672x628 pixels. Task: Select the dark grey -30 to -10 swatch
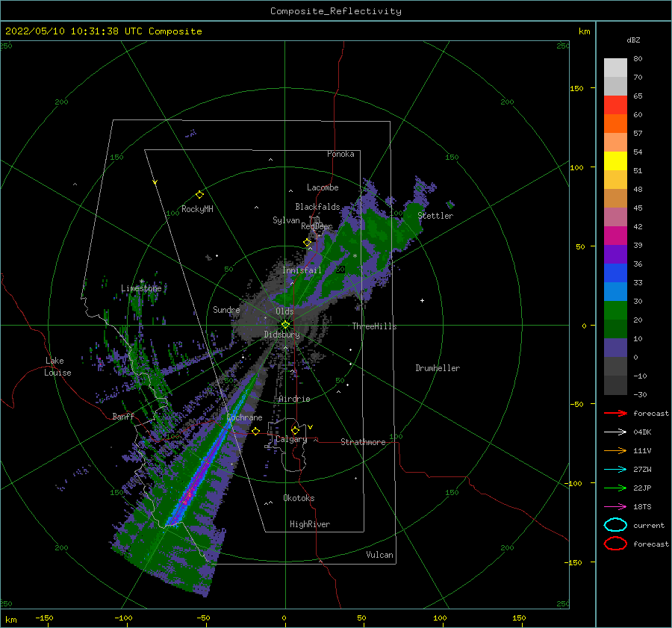pyautogui.click(x=615, y=385)
